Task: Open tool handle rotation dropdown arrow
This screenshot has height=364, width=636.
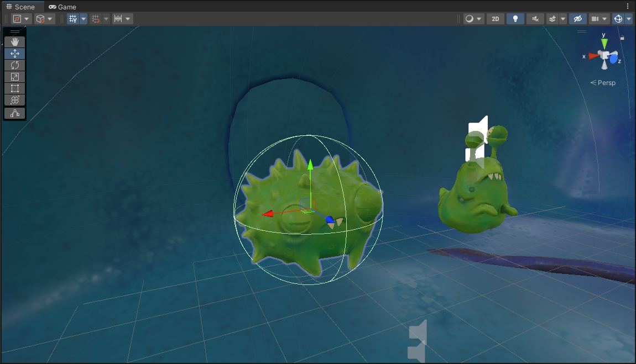Action: [x=50, y=19]
